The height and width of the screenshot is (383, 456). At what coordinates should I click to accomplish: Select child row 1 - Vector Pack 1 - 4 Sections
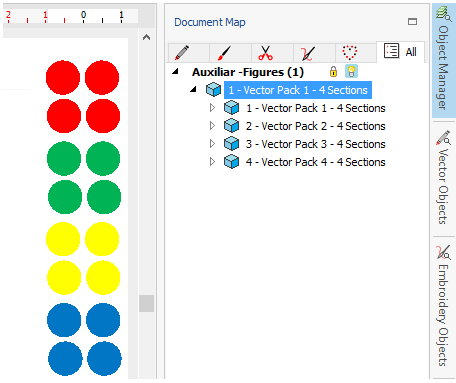[x=316, y=108]
